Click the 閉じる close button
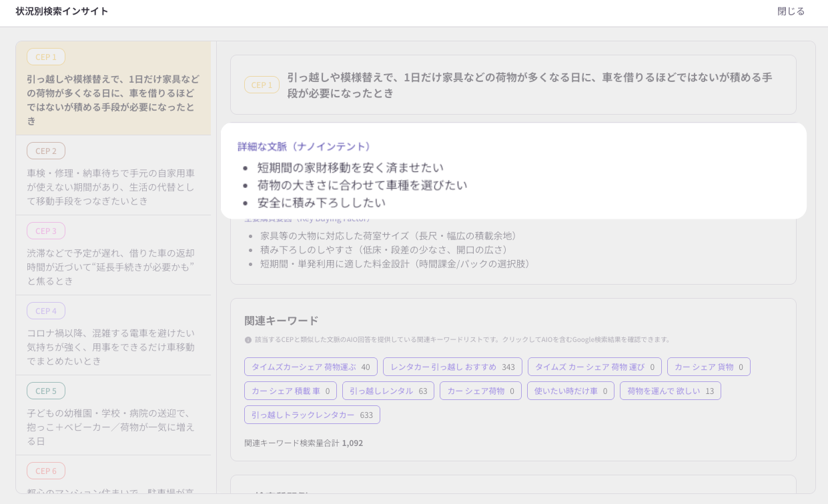 click(x=791, y=11)
